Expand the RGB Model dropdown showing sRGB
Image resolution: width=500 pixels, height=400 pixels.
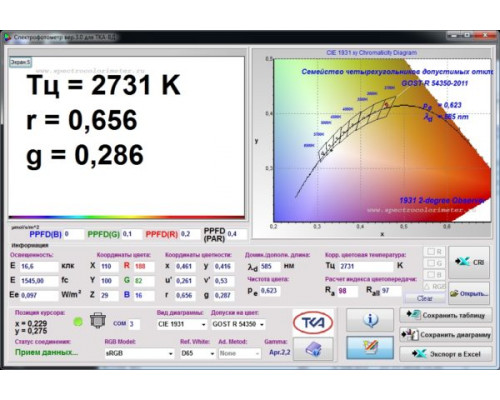(x=139, y=353)
